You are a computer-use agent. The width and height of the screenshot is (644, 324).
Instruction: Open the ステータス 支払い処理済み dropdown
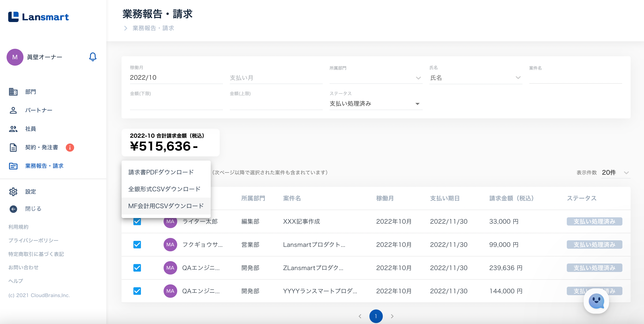click(417, 104)
